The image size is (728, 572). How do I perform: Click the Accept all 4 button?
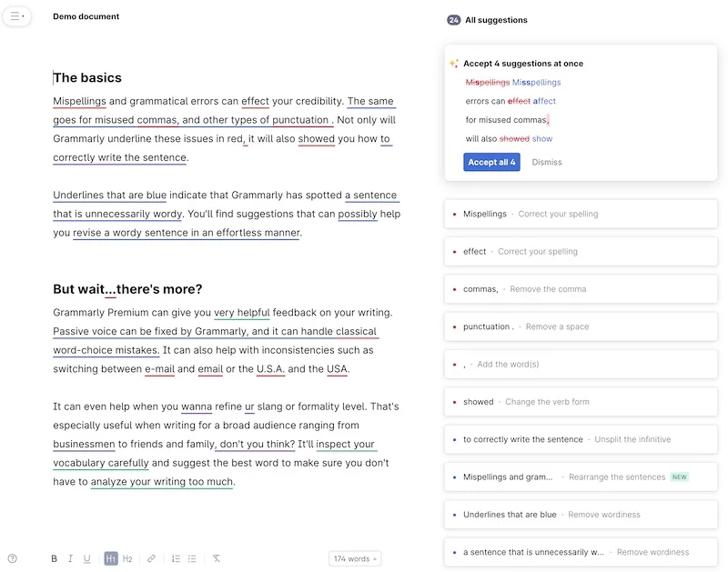click(491, 162)
